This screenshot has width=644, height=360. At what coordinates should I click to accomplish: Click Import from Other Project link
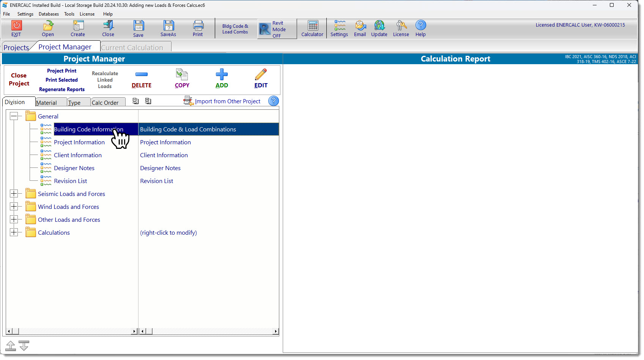tap(227, 101)
